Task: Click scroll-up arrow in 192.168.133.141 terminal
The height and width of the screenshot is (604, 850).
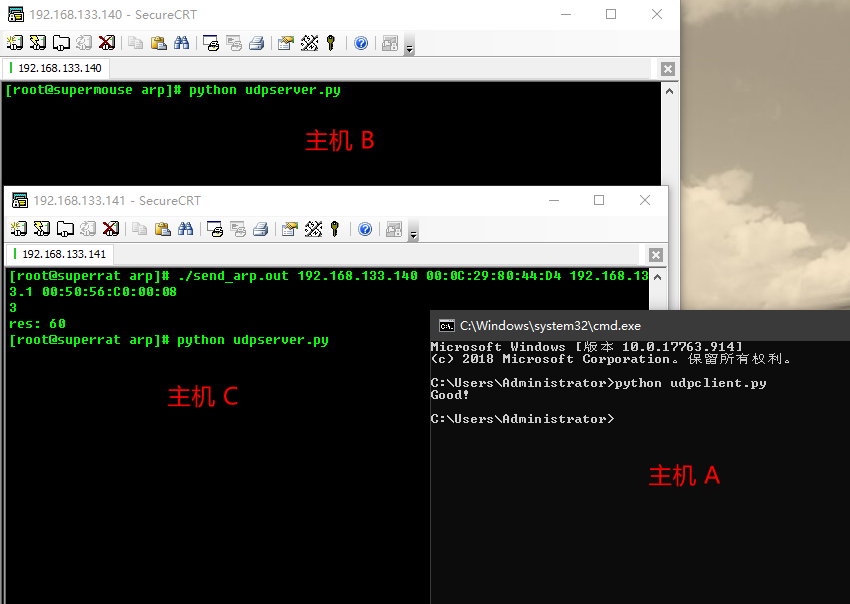Action: point(658,277)
